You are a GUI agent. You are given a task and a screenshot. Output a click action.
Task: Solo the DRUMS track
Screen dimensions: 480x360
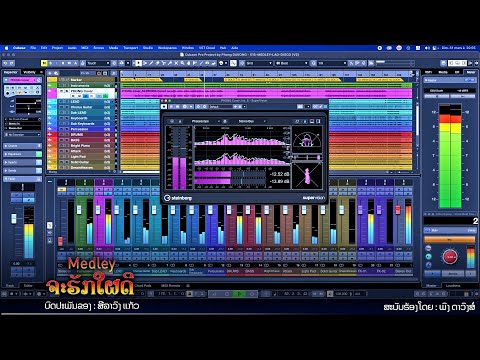point(66,135)
